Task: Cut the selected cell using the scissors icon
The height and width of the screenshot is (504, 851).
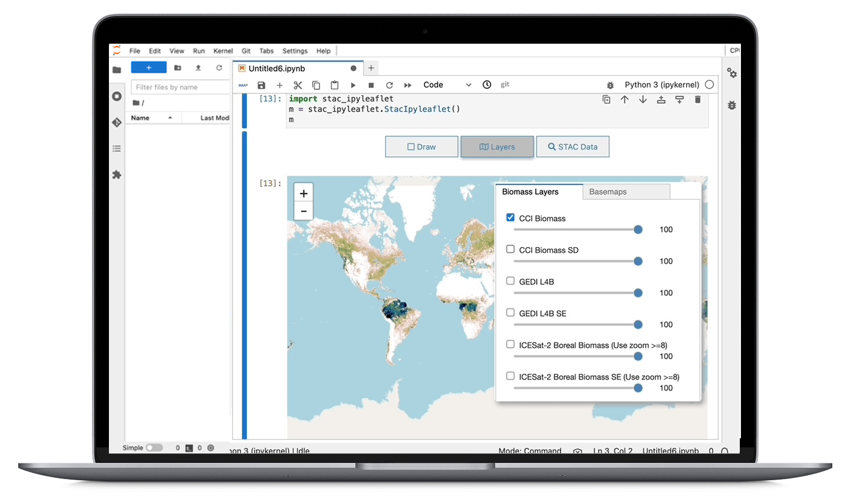Action: tap(298, 85)
